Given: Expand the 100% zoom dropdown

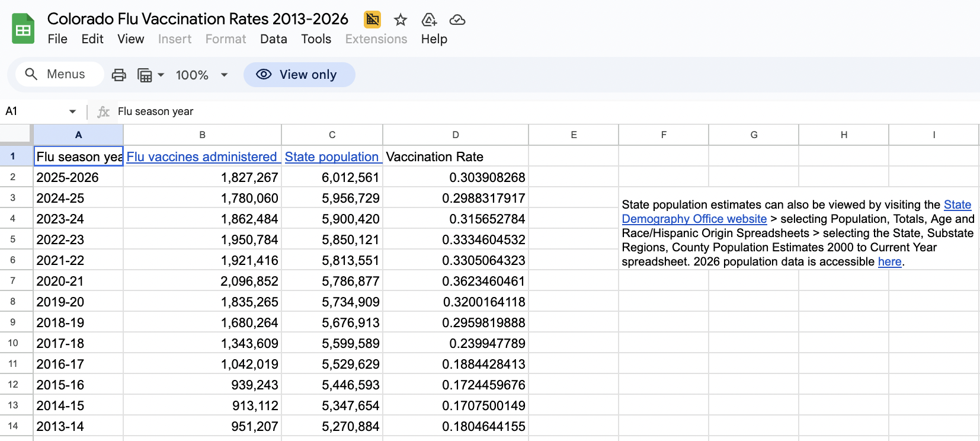Looking at the screenshot, I should 224,75.
